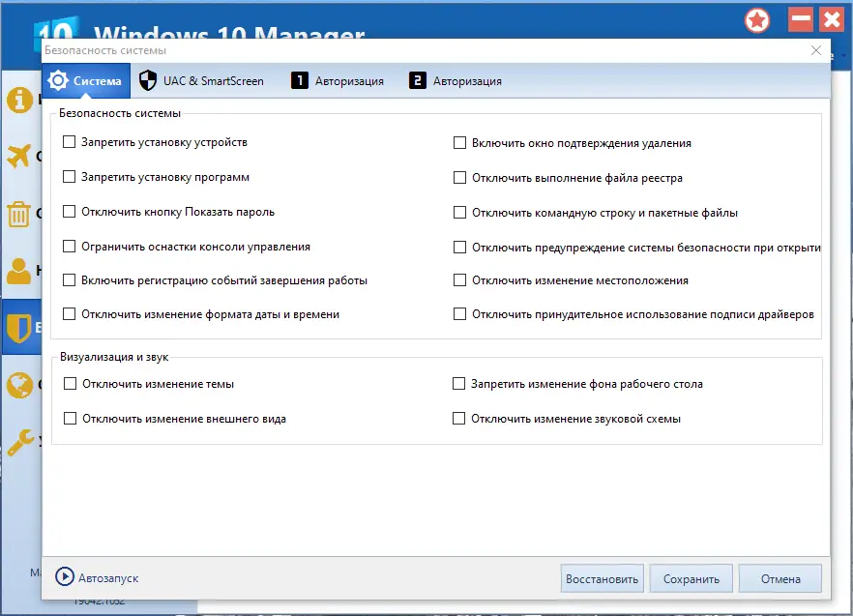
Task: Close the Безопасность системы dialog
Action: [x=816, y=50]
